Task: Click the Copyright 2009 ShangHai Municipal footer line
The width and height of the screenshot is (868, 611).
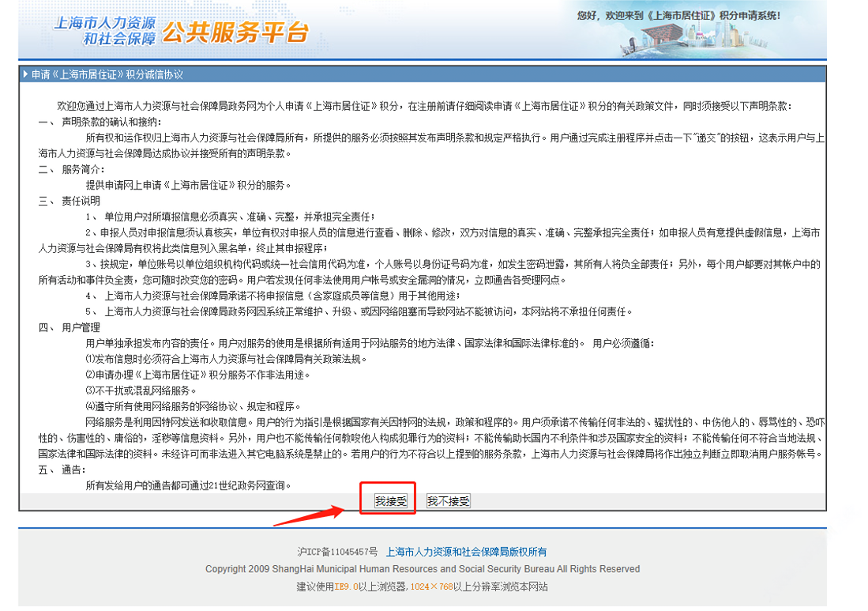Action: point(423,569)
